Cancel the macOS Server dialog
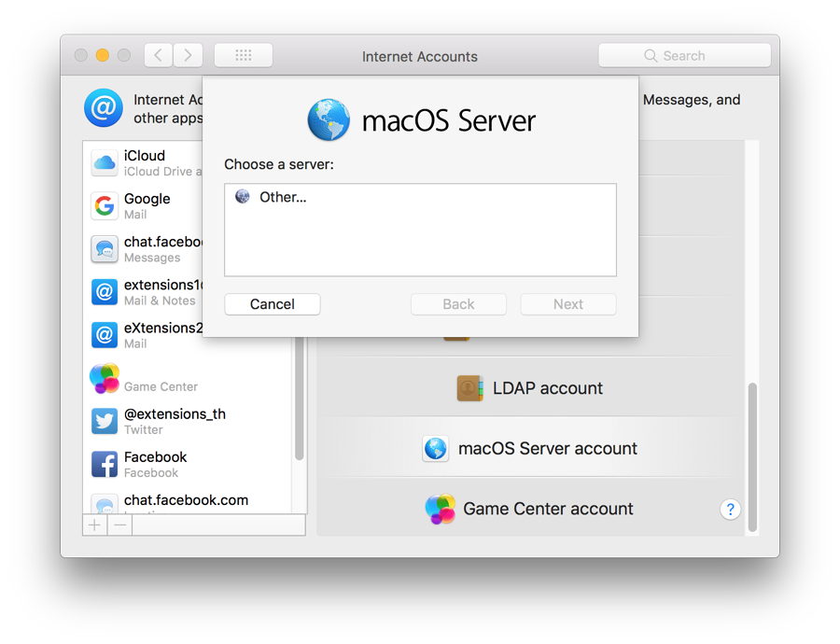 pyautogui.click(x=273, y=304)
